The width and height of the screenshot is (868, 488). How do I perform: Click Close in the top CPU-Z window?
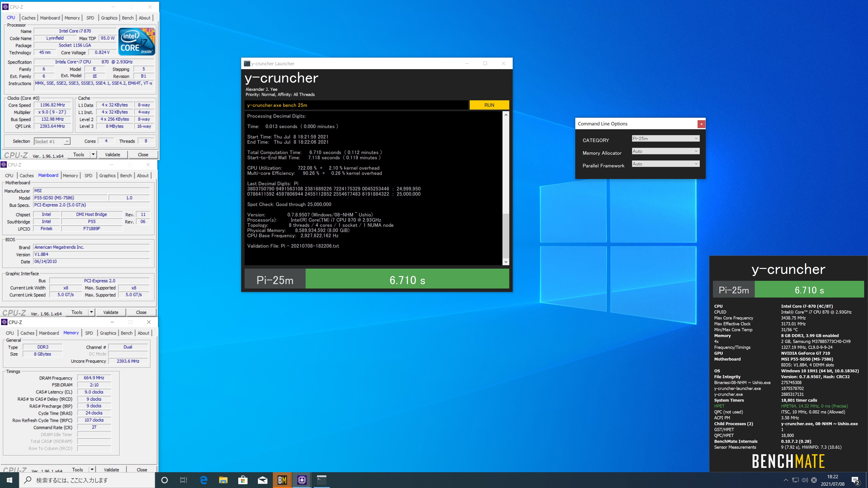[143, 155]
